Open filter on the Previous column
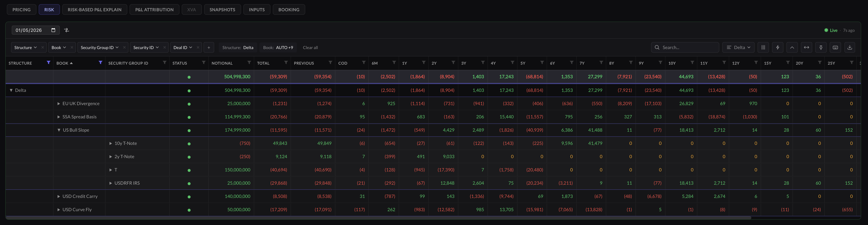Image resolution: width=868 pixels, height=225 pixels. (x=330, y=62)
